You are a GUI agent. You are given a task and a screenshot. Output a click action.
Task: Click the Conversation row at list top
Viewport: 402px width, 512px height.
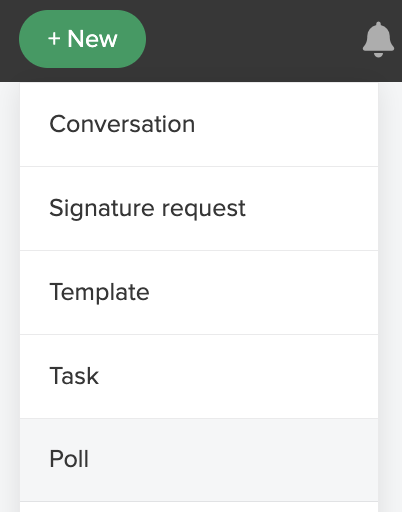point(199,124)
